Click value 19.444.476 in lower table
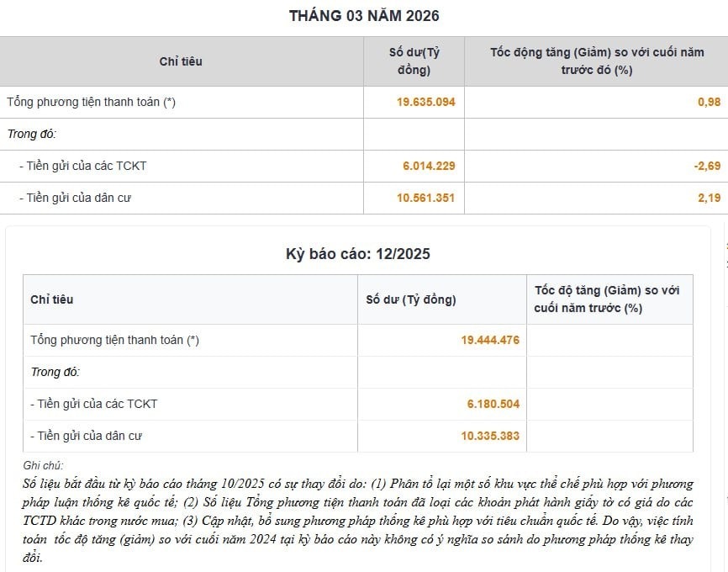Viewport: 728px width, 572px height. click(x=490, y=340)
